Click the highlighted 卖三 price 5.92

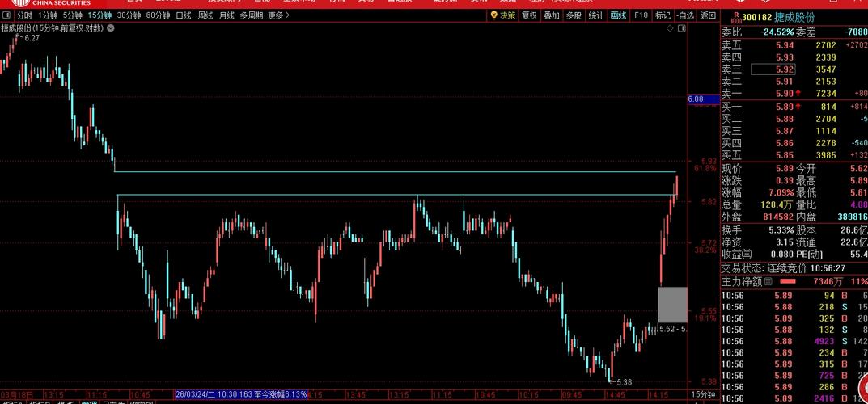[x=773, y=69]
